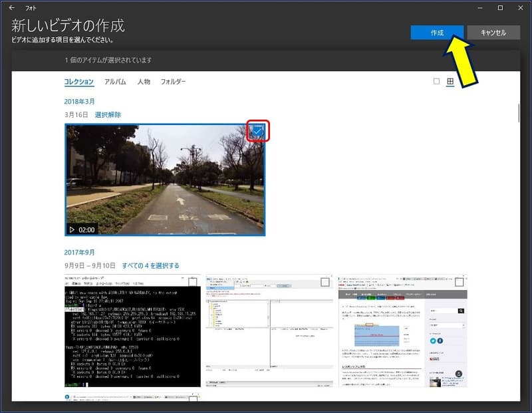The image size is (532, 413).
Task: Switch to single large item view icon
Action: pyautogui.click(x=436, y=82)
